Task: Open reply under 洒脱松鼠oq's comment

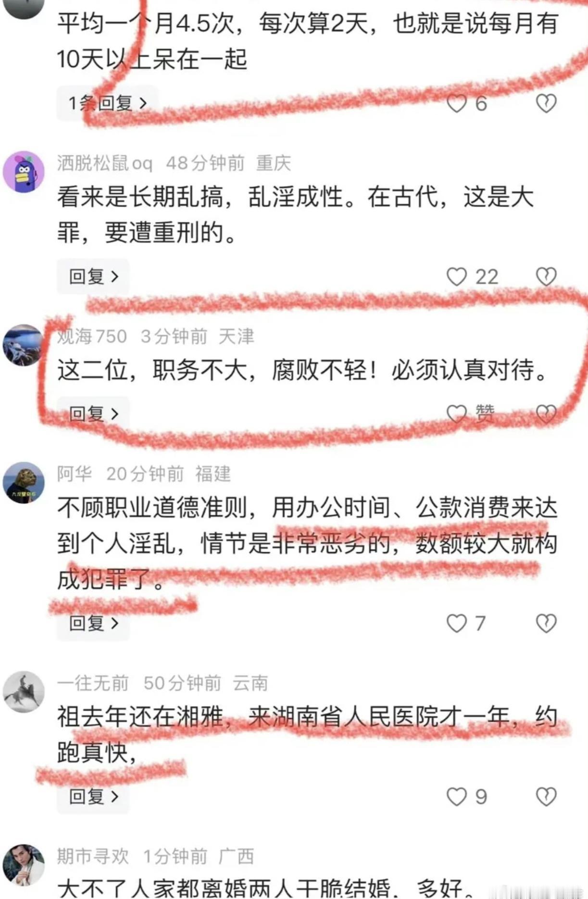Action: [93, 276]
